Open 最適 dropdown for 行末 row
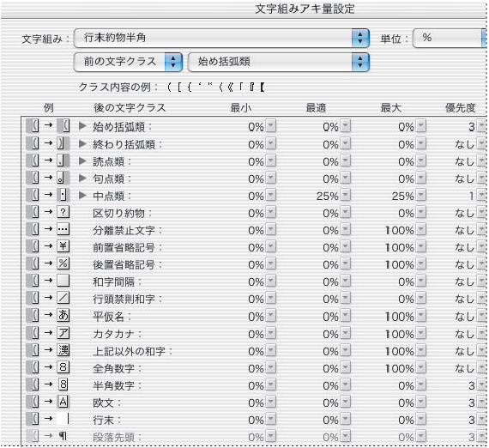 pos(346,420)
